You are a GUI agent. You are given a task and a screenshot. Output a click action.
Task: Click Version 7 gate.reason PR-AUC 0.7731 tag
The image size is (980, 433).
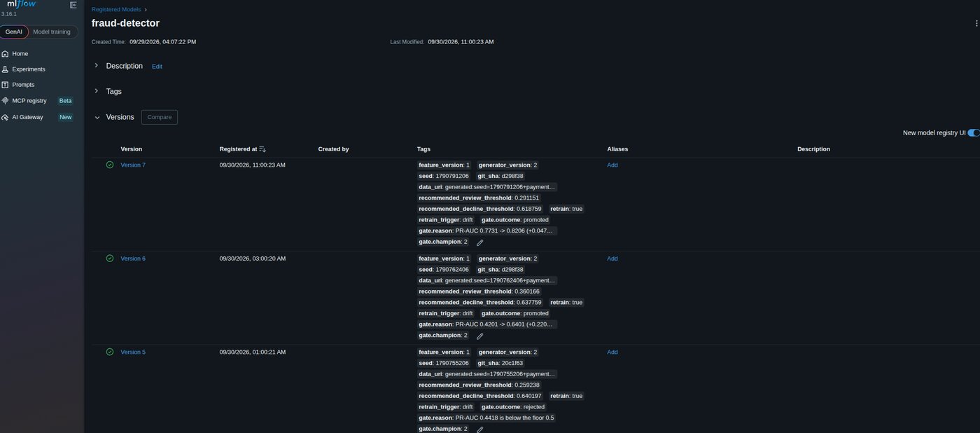coord(487,231)
